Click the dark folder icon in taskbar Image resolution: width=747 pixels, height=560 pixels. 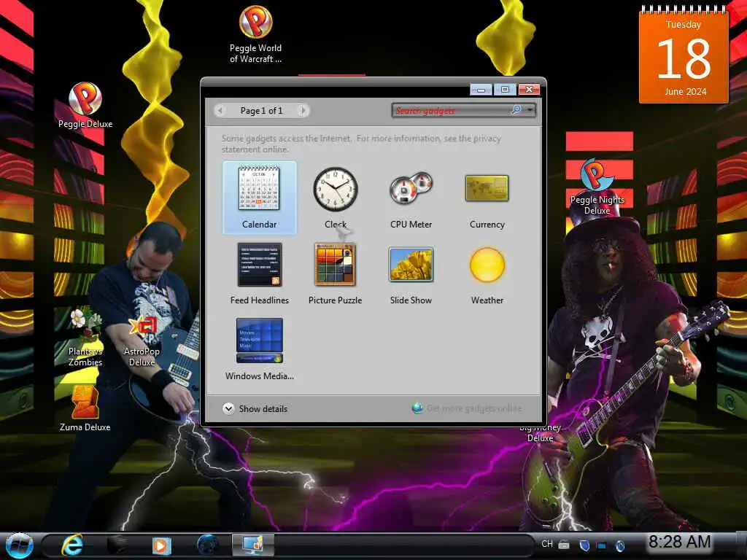(117, 545)
